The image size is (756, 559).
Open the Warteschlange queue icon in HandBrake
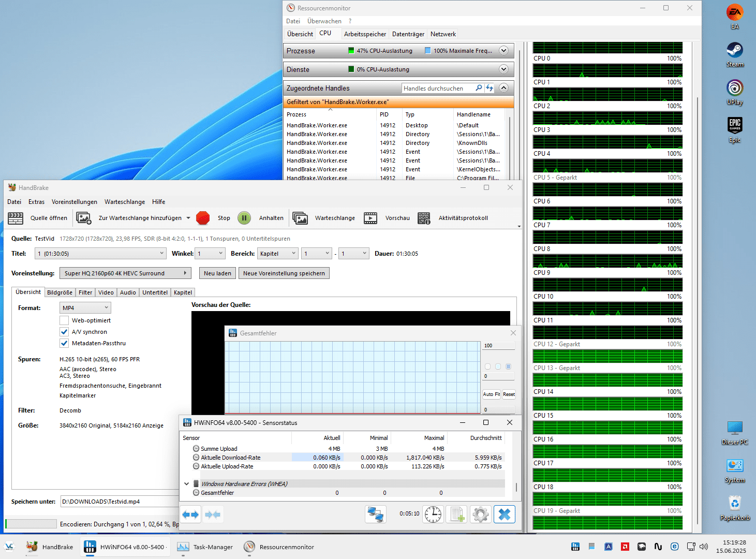pos(300,218)
